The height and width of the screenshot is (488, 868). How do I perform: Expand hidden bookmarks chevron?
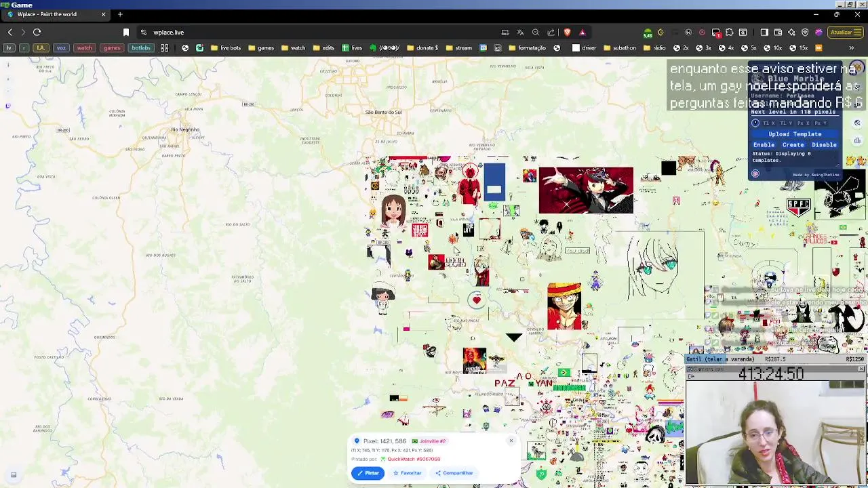point(852,48)
